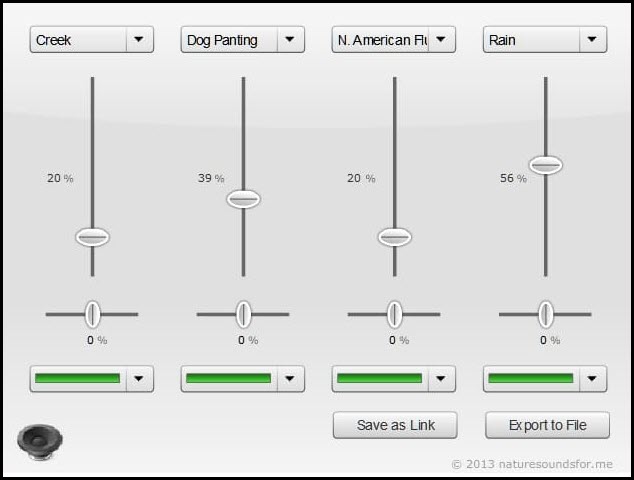
Task: Click the Export to File button
Action: pyautogui.click(x=547, y=425)
